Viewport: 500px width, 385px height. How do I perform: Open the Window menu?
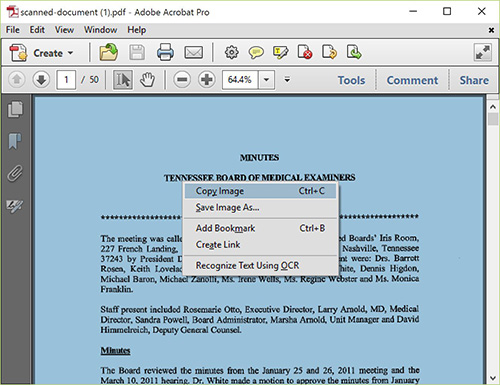[x=100, y=30]
